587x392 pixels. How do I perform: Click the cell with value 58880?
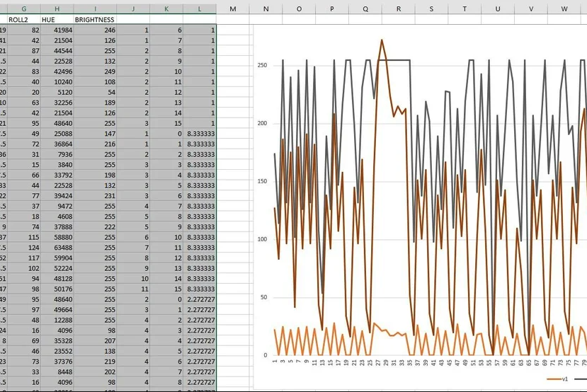tap(63, 237)
